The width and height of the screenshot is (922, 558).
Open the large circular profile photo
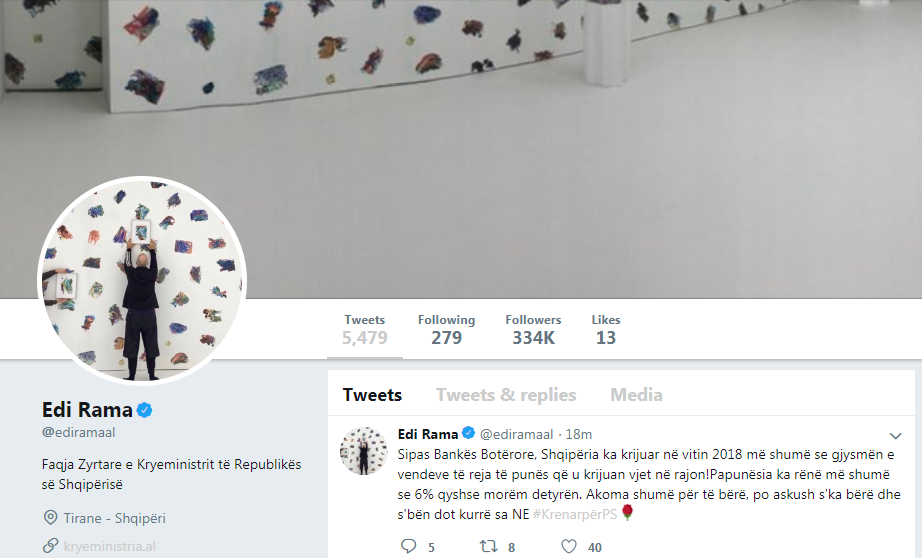click(x=142, y=280)
